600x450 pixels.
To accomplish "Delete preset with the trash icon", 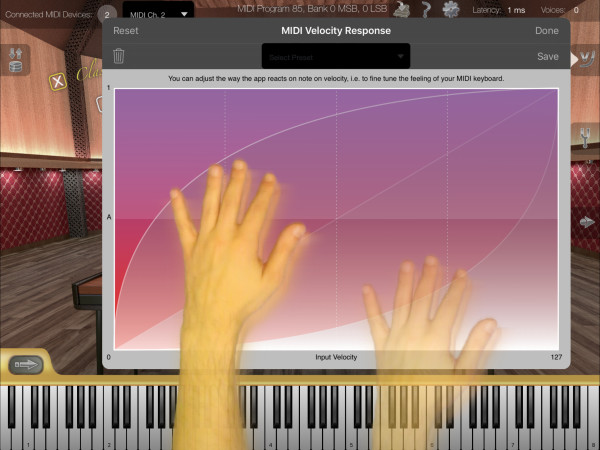I will tap(119, 56).
